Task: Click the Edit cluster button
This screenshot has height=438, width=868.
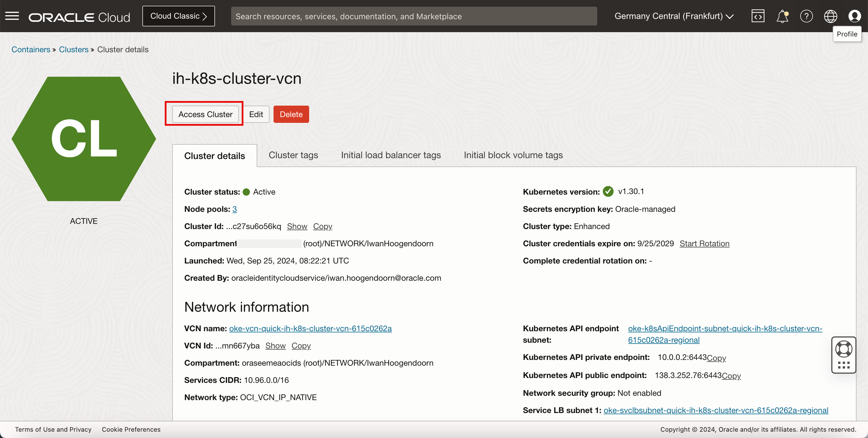Action: 256,114
